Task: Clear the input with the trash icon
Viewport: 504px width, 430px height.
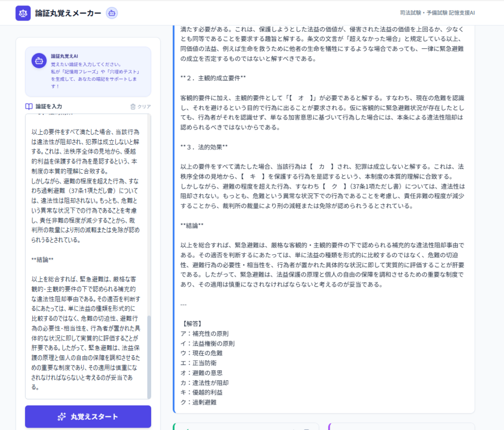Action: [133, 106]
